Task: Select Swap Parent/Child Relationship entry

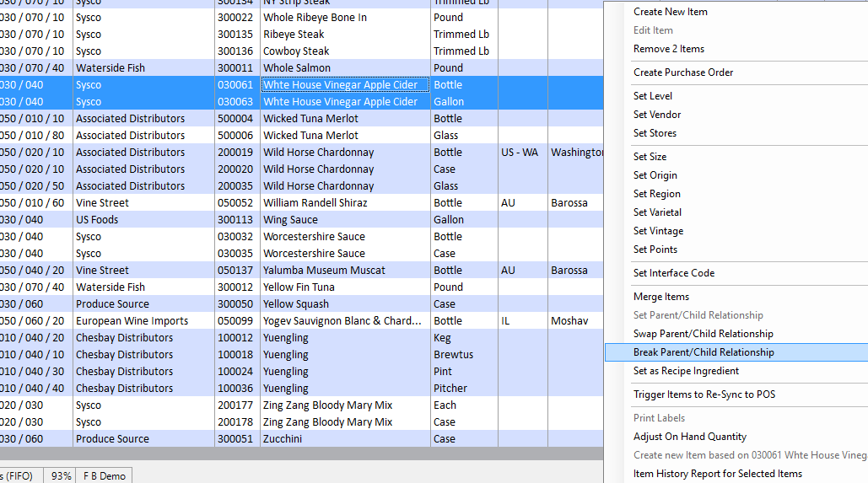Action: pos(703,334)
